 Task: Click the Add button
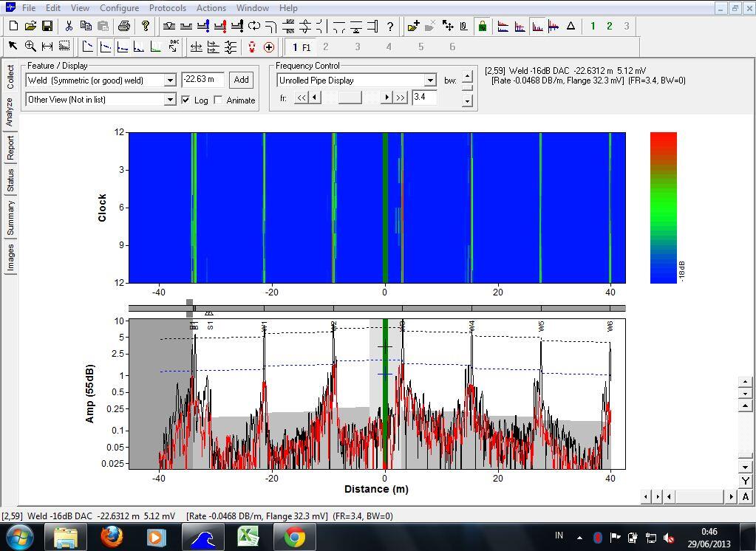[x=241, y=80]
